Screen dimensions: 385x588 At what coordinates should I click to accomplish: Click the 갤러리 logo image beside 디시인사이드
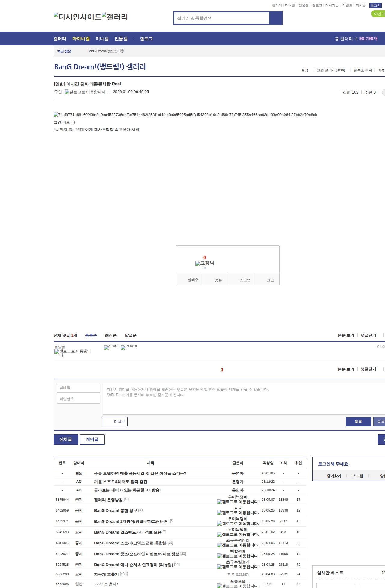[115, 17]
